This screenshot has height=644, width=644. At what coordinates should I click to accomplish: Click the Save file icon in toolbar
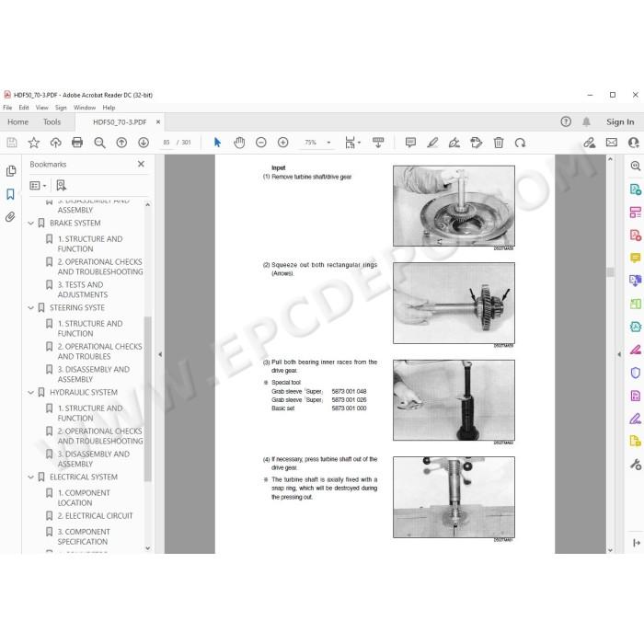click(x=12, y=143)
